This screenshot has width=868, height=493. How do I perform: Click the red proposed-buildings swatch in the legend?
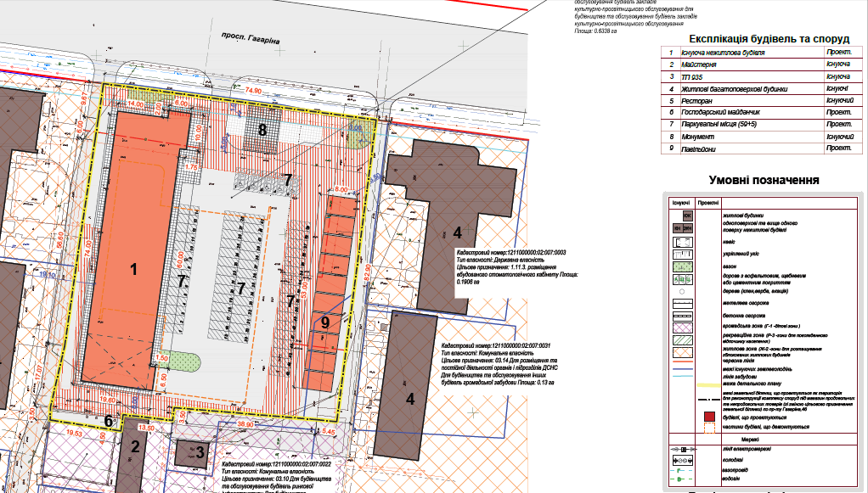tap(708, 416)
